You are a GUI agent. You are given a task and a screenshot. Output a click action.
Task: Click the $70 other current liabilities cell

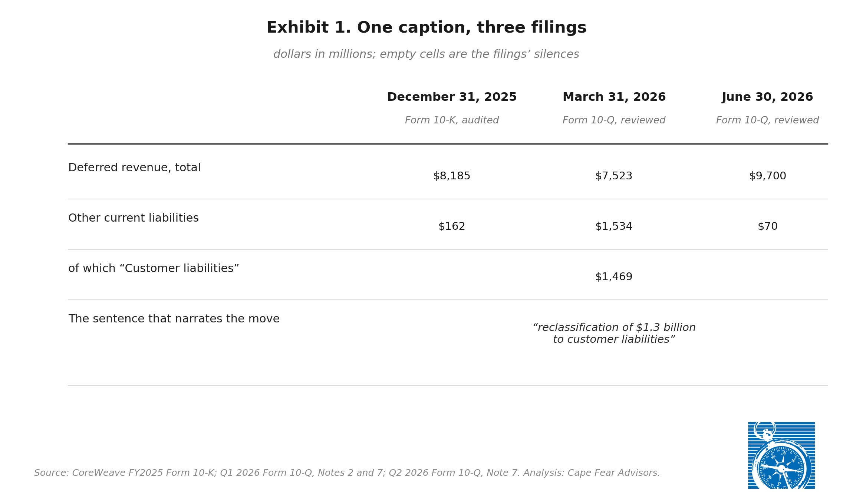(x=767, y=226)
